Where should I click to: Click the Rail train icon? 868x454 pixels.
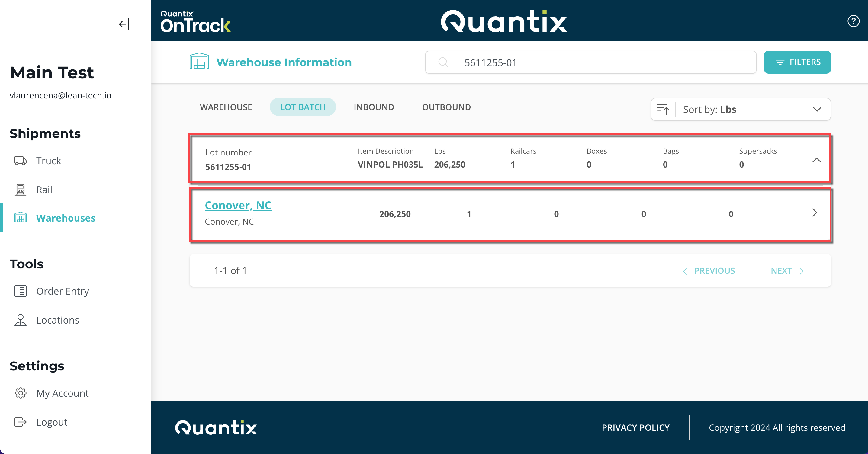(20, 190)
